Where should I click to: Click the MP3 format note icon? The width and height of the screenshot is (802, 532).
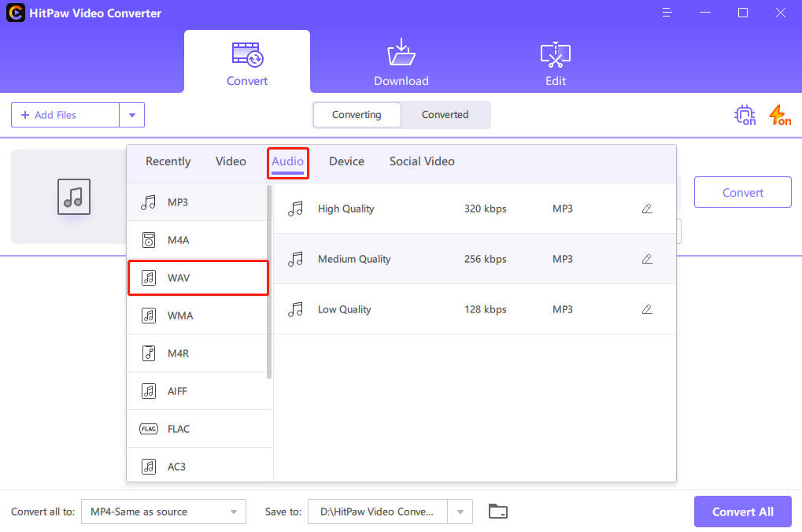(x=148, y=202)
